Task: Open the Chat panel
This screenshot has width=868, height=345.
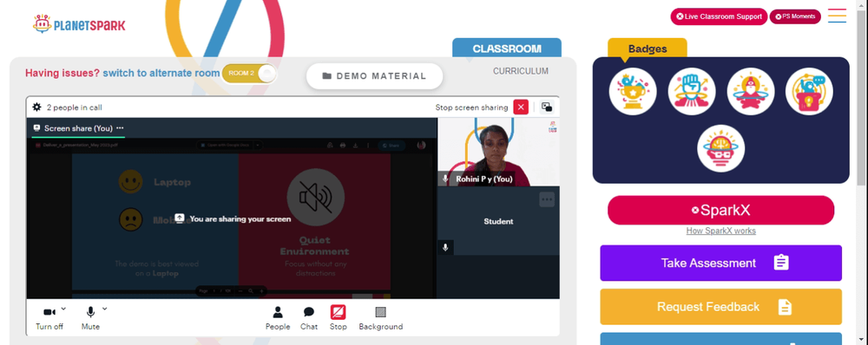Action: (309, 318)
